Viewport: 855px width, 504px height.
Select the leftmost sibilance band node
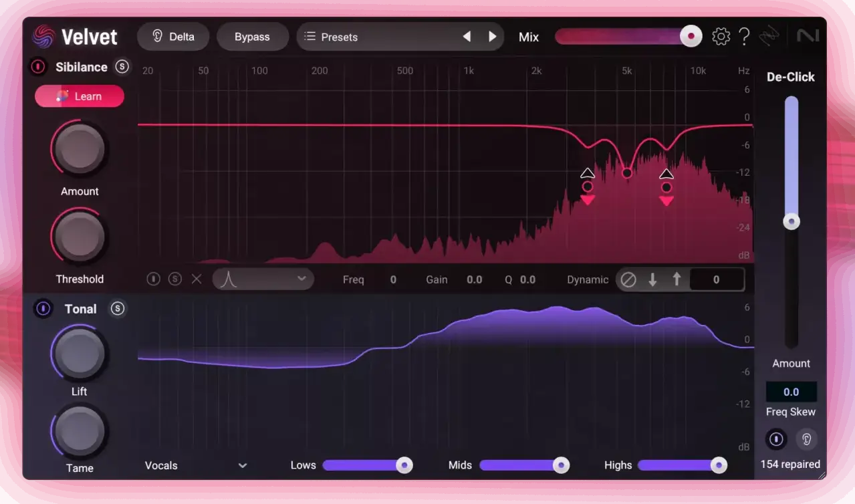coord(588,186)
